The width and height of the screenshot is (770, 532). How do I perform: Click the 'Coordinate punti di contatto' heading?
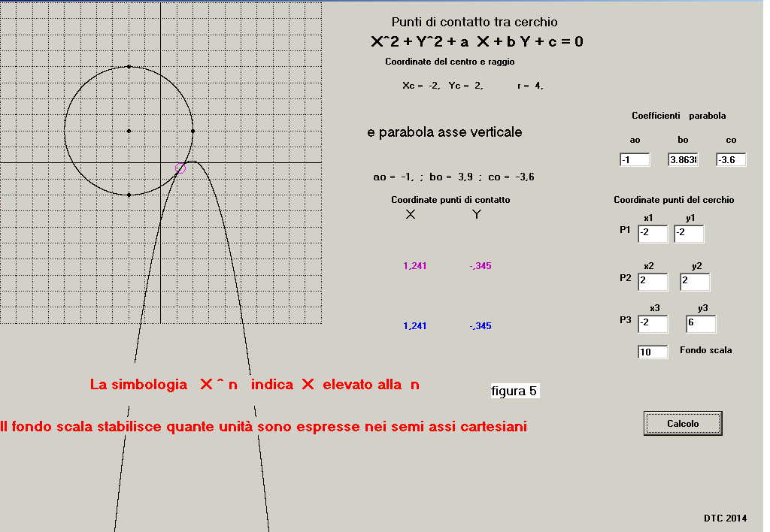pos(450,200)
